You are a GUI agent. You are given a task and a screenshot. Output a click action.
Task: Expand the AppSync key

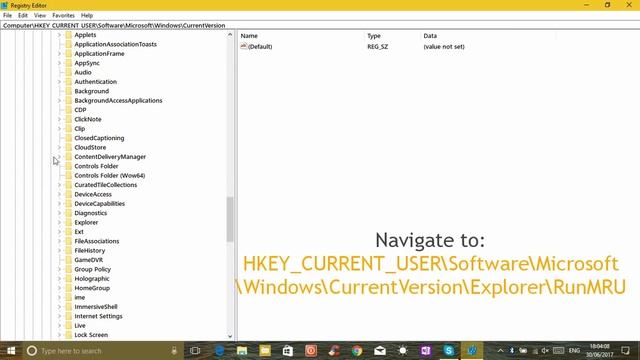coord(59,63)
